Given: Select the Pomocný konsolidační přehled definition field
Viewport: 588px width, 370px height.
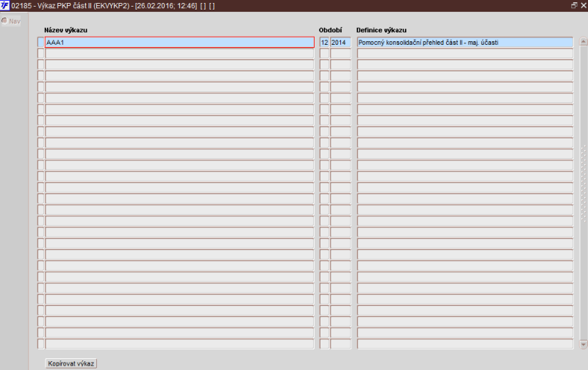Looking at the screenshot, I should (x=465, y=43).
